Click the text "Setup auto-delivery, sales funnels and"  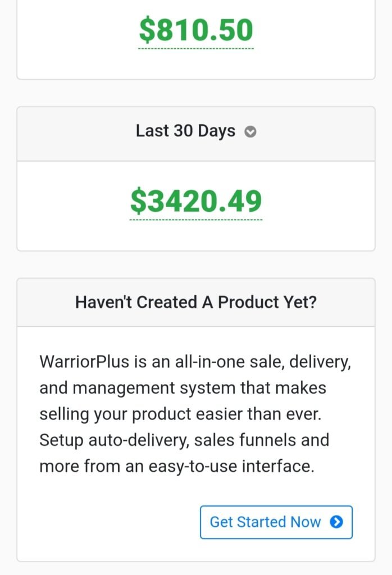184,440
